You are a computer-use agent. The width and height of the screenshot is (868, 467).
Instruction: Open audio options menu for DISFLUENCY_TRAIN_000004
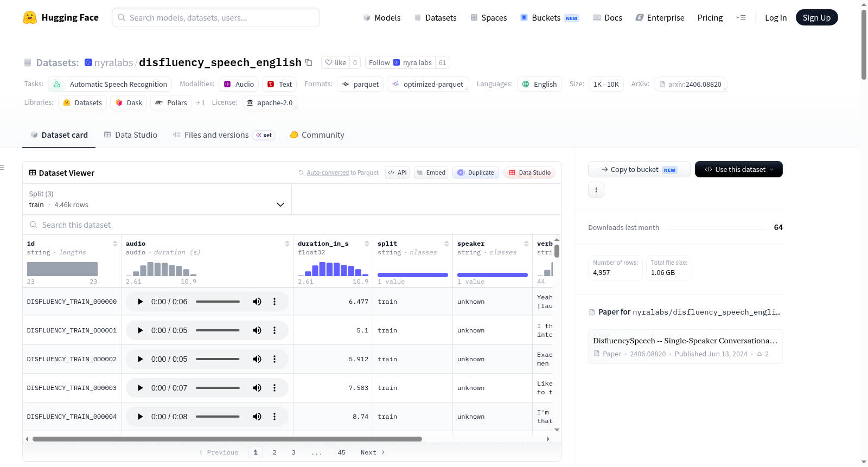coord(275,417)
